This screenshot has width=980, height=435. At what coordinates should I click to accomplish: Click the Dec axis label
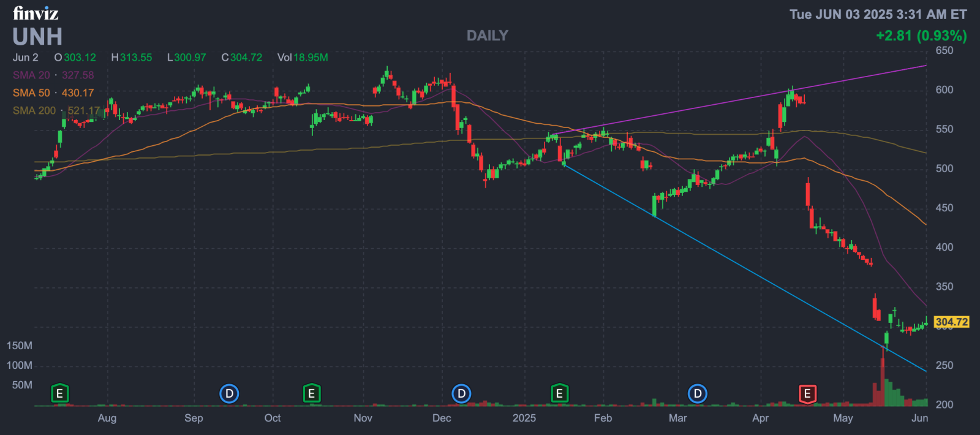pyautogui.click(x=442, y=418)
